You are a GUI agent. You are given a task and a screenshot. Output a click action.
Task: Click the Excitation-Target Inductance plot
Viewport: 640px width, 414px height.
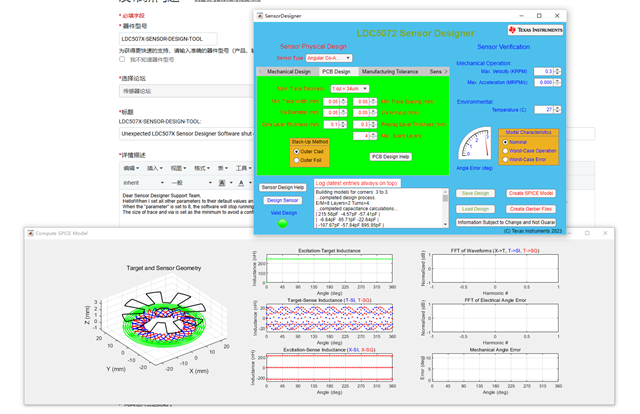pyautogui.click(x=329, y=269)
